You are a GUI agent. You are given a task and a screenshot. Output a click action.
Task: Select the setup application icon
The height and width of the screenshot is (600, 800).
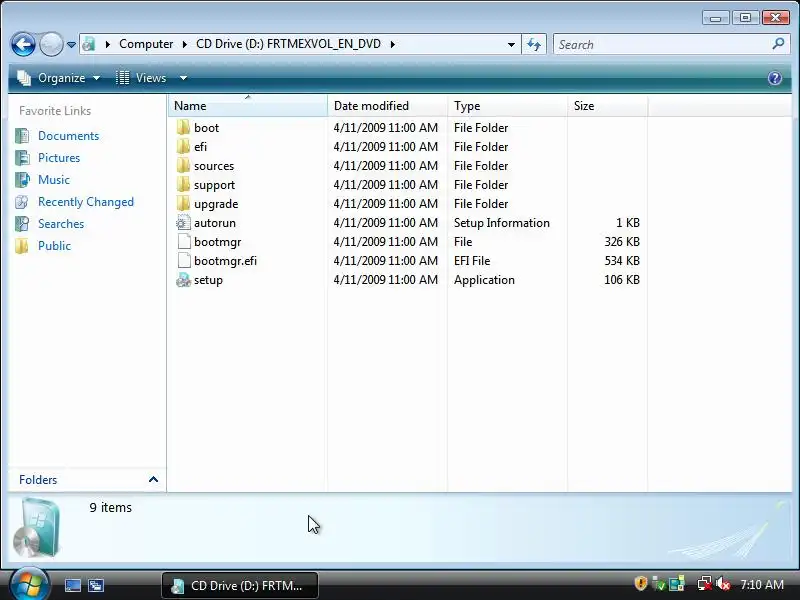click(183, 280)
